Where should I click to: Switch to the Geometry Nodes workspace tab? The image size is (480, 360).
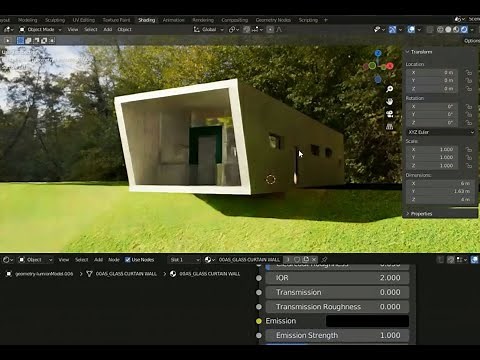[x=273, y=20]
